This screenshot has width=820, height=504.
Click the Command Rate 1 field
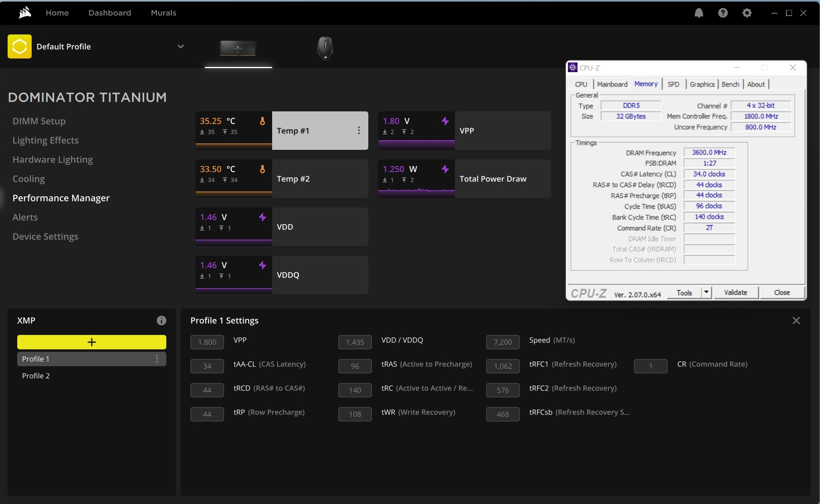pos(651,366)
